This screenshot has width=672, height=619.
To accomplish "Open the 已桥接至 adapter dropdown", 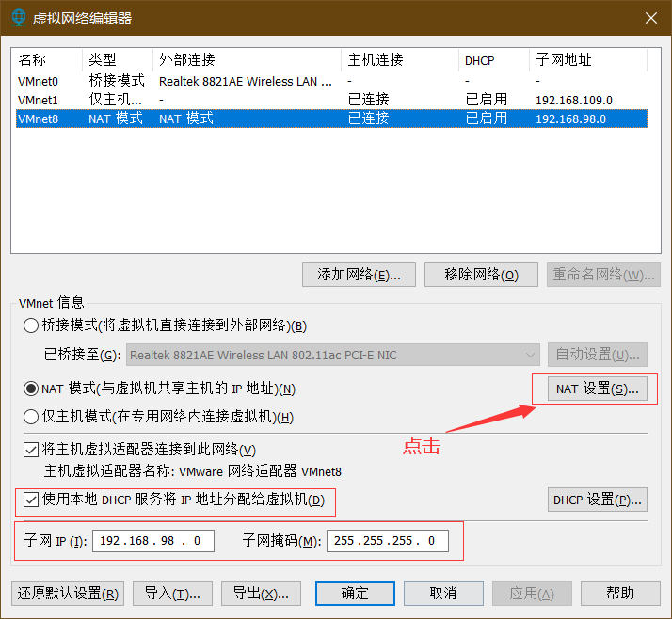I will (332, 355).
